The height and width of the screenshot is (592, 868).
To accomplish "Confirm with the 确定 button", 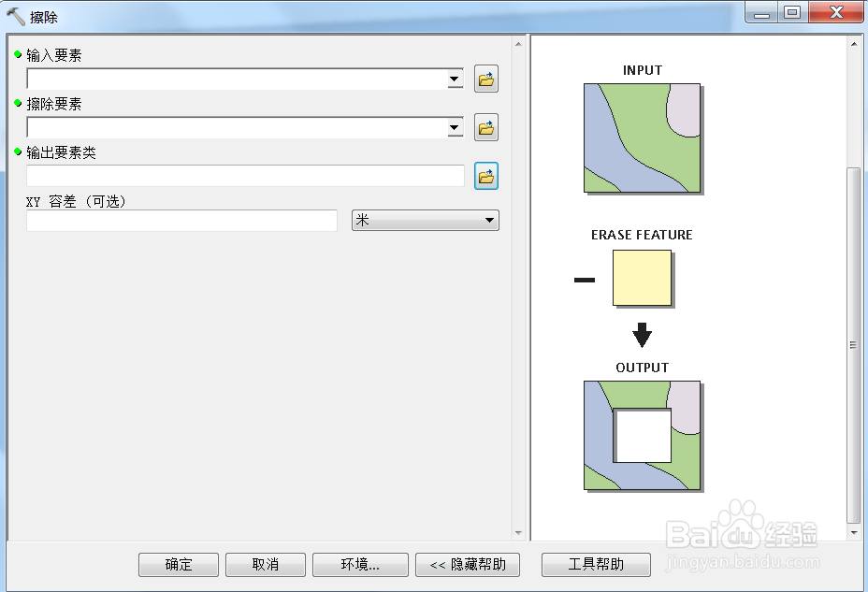I will point(179,565).
